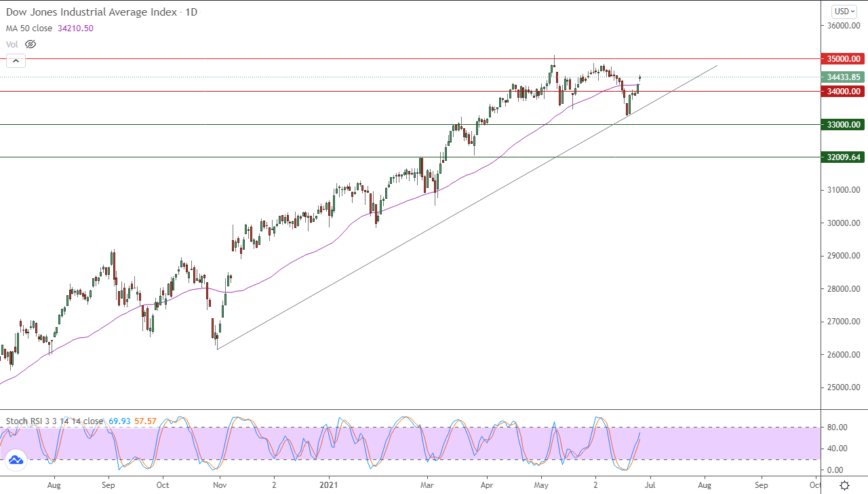
Task: Click the 69.93 Stoch RSI K value
Action: click(118, 421)
